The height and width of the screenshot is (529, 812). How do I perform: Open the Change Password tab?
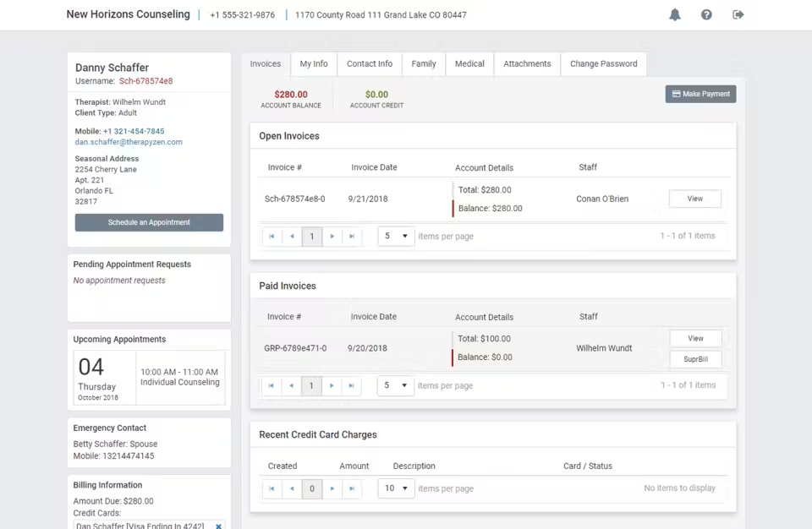click(x=604, y=63)
